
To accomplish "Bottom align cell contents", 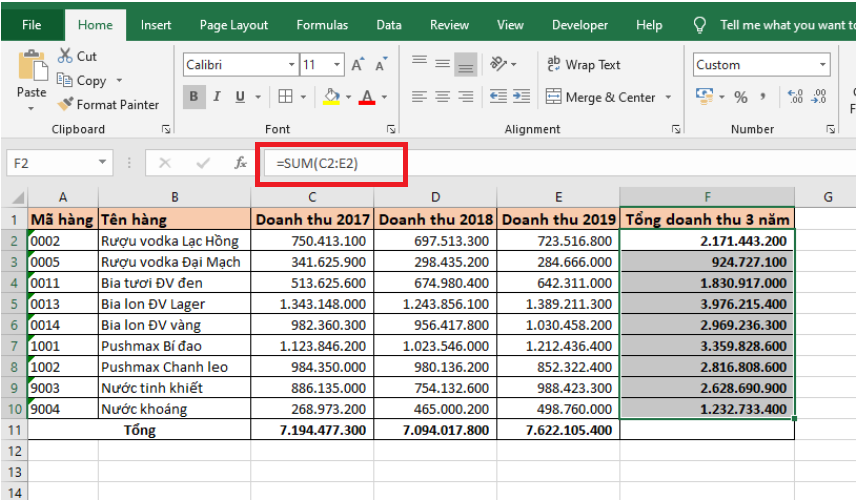I will [x=466, y=64].
